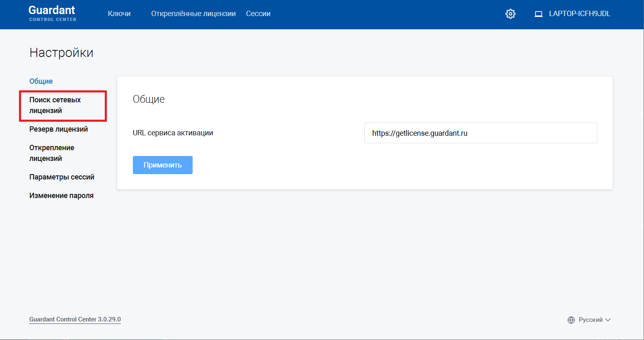Click the LAPTOP-ICFH9JDL host name
This screenshot has height=340, width=644.
[579, 14]
